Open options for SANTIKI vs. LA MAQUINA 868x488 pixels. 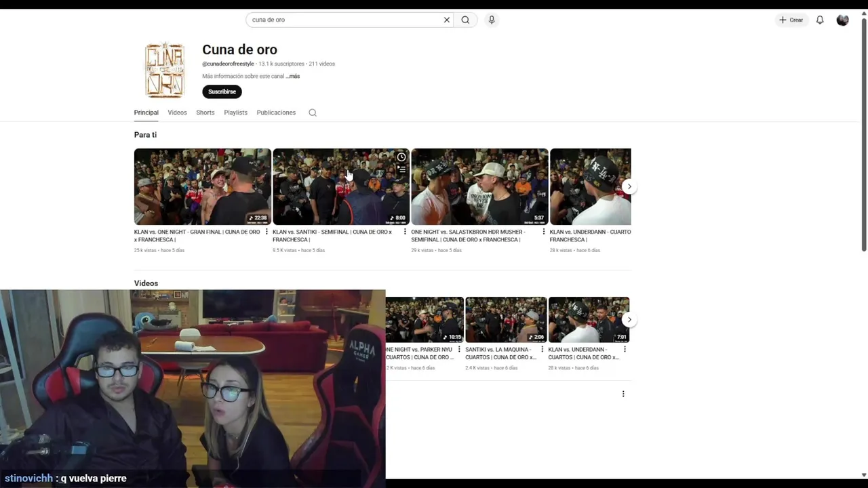click(542, 350)
